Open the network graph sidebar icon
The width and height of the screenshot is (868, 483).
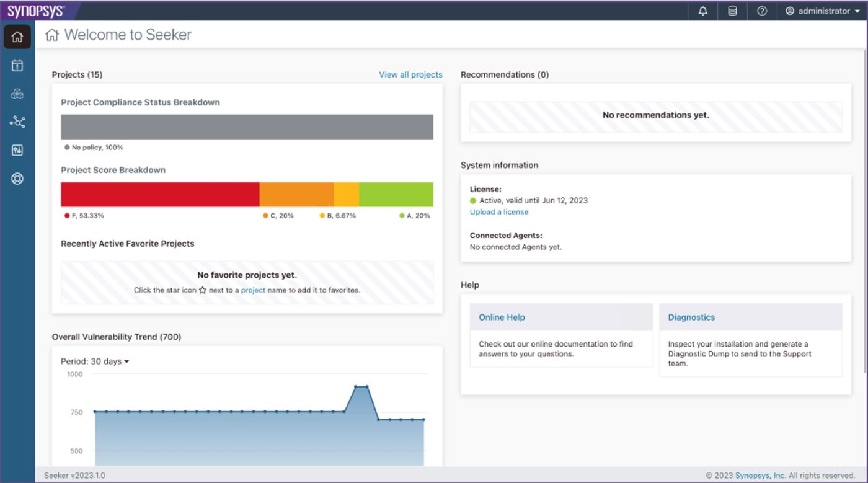17,122
